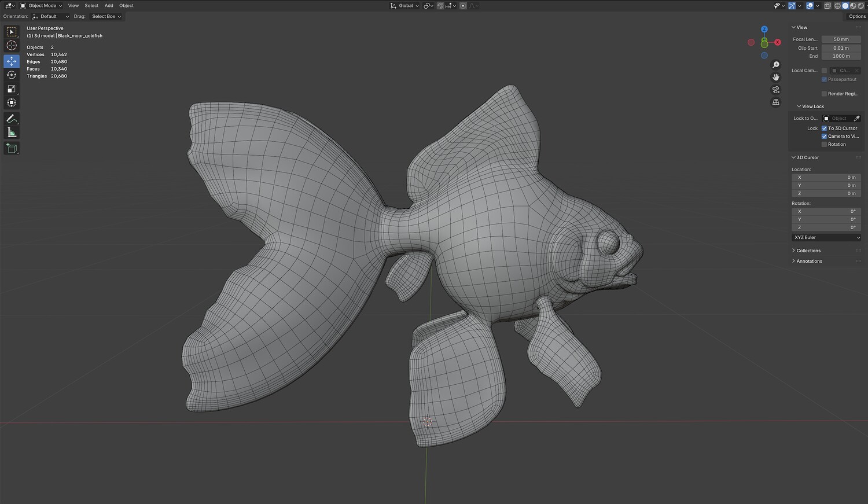Toggle the Passepartout checkbox
This screenshot has height=504, width=868.
coord(824,79)
